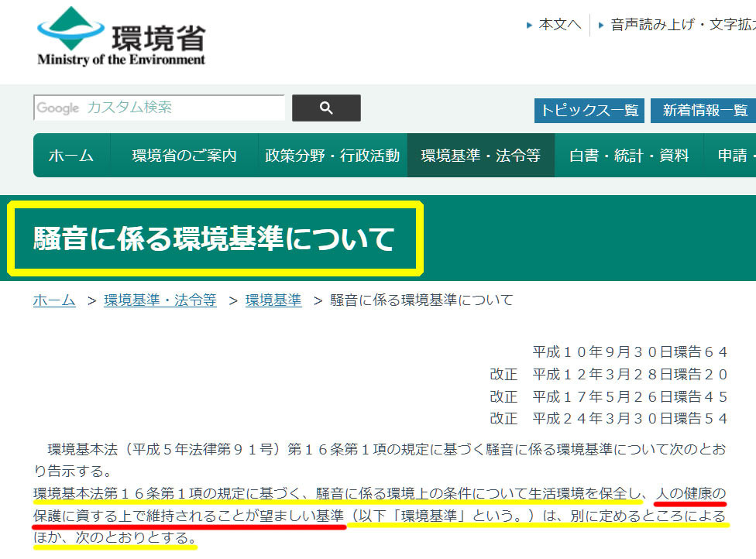Click 環境基準・法令等 breadcrumb link
The image size is (756, 559).
tap(160, 300)
